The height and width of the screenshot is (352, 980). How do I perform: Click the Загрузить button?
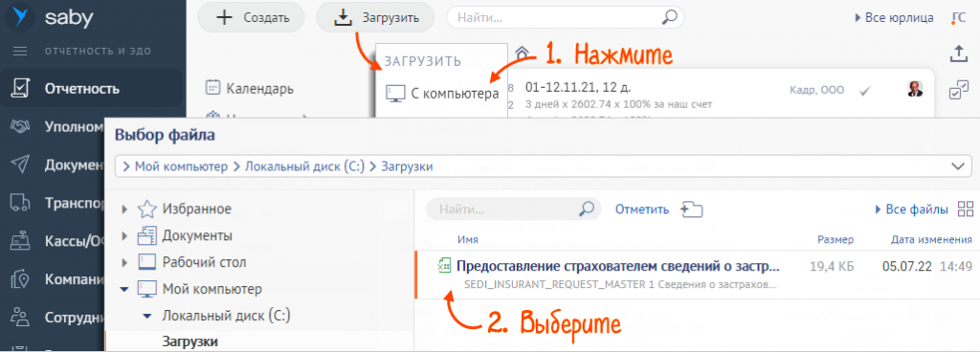375,17
